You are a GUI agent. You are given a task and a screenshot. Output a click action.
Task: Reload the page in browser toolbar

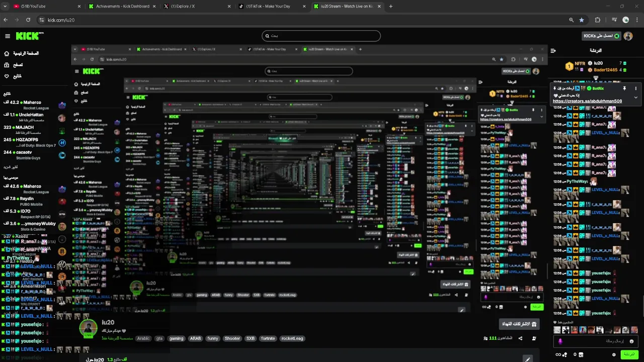pos(28,20)
